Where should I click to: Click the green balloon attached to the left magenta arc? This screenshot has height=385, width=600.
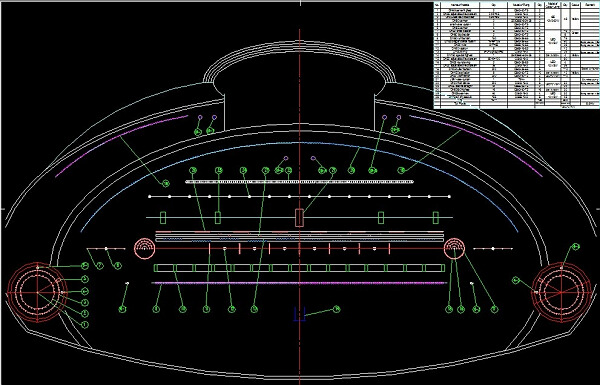[x=166, y=184]
